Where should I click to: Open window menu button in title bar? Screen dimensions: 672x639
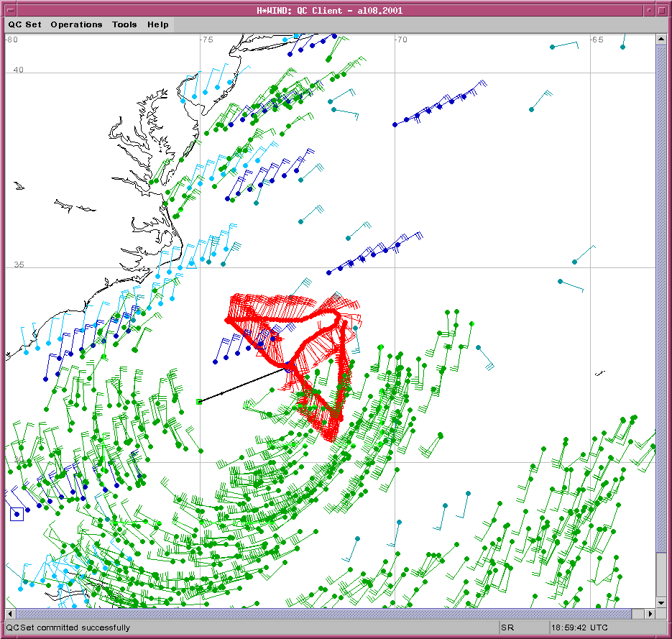[10, 10]
